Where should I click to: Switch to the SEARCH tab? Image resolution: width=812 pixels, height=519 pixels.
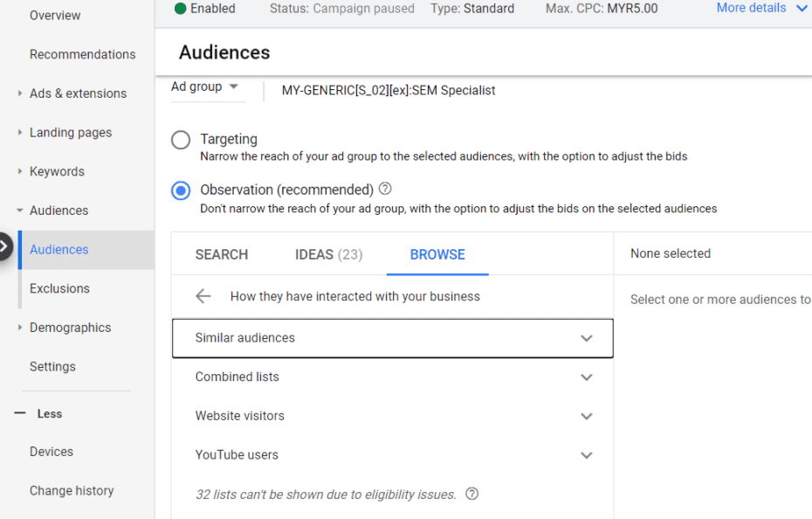click(x=222, y=254)
